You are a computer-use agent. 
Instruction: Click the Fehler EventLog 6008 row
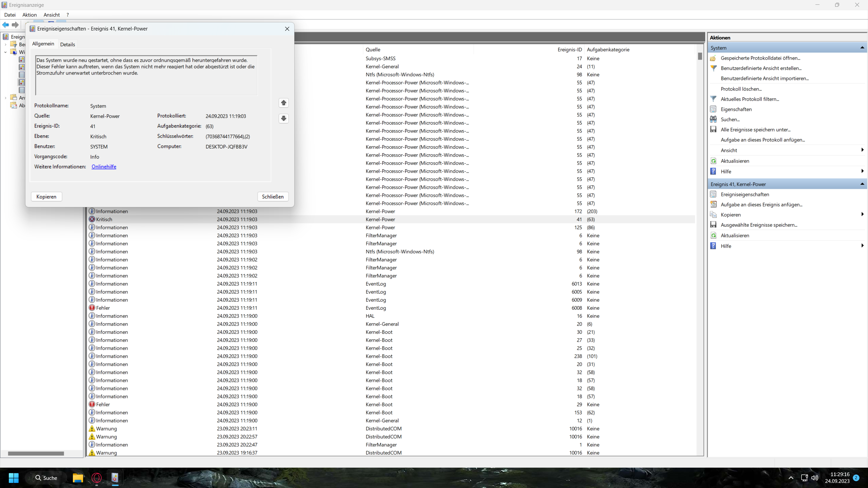(237, 308)
